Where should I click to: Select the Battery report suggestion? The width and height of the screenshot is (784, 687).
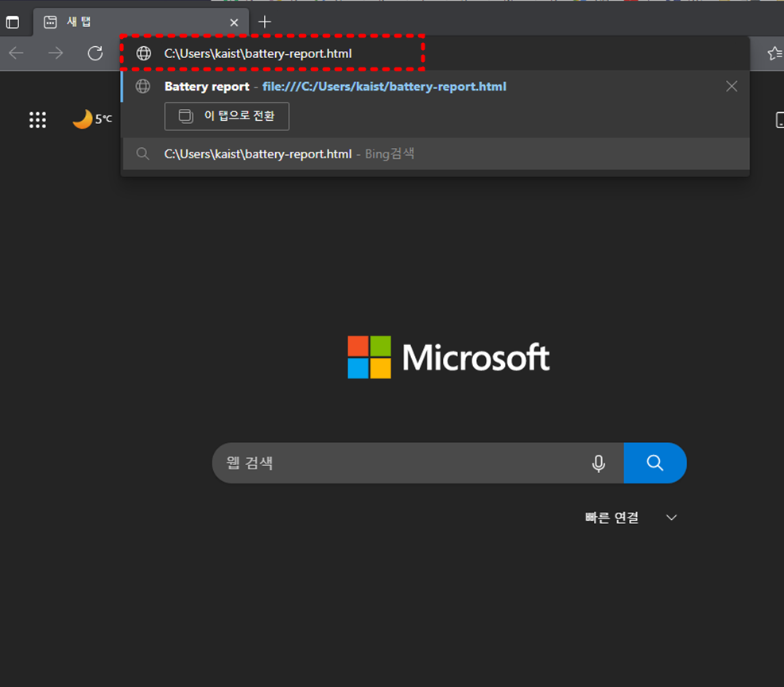tap(435, 87)
